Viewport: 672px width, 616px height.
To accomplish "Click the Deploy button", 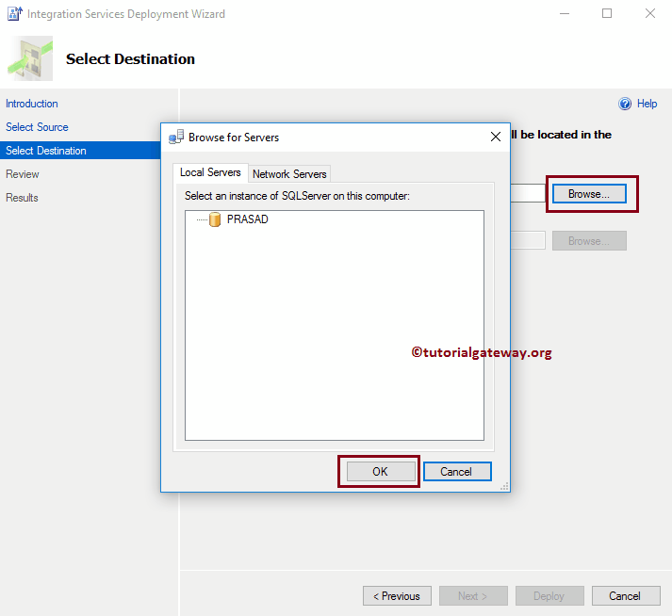I will coord(549,596).
